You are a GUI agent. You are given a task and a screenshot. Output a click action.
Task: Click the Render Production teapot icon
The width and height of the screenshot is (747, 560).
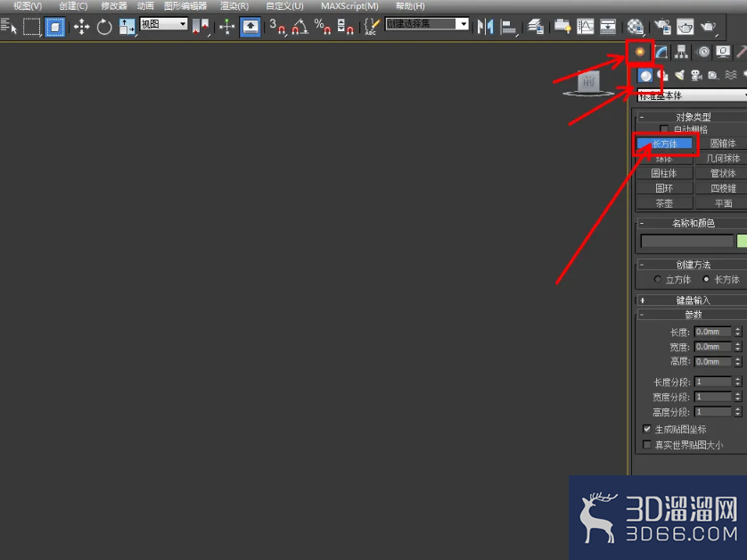709,27
